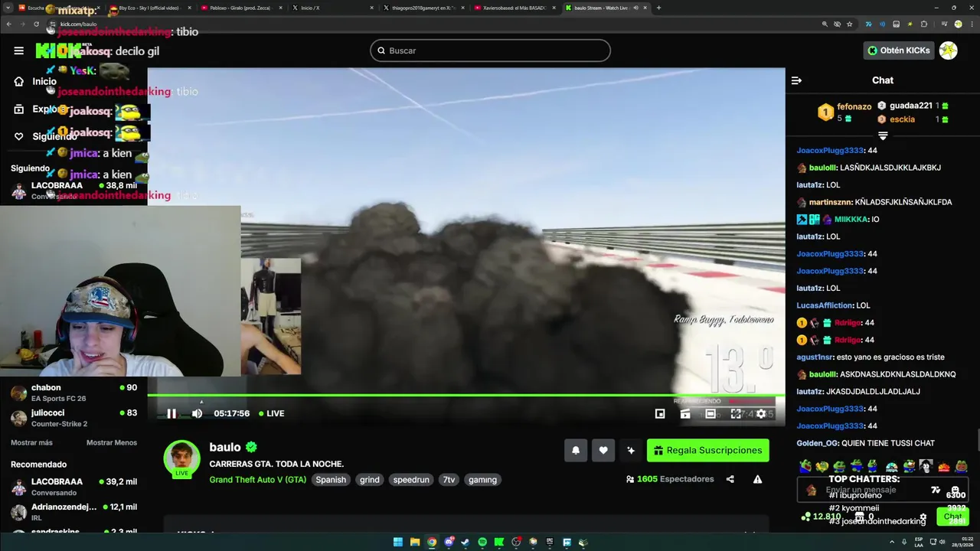Open Epic Games launcher from taskbar
This screenshot has height=551, width=980.
(550, 542)
